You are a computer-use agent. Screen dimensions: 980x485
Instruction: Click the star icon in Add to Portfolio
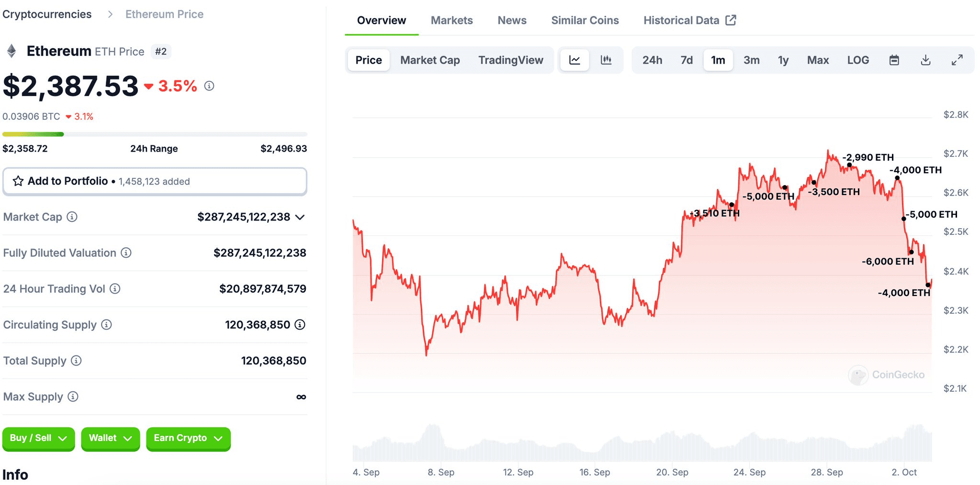[18, 181]
